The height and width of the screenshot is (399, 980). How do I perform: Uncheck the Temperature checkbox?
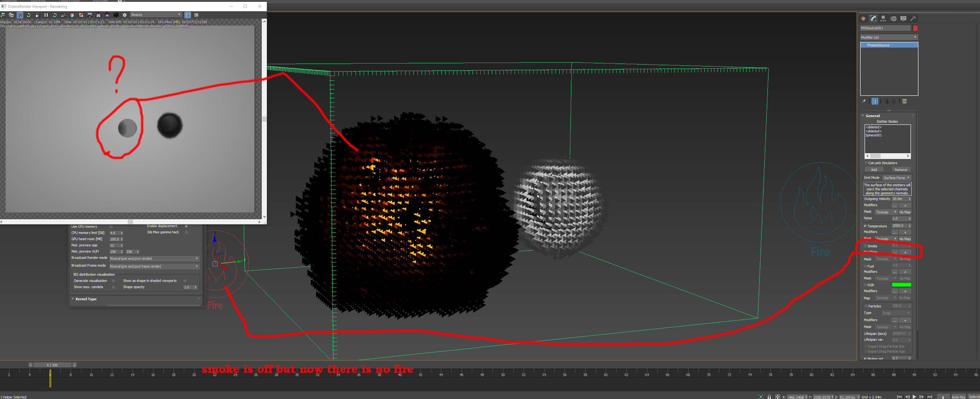(x=865, y=226)
